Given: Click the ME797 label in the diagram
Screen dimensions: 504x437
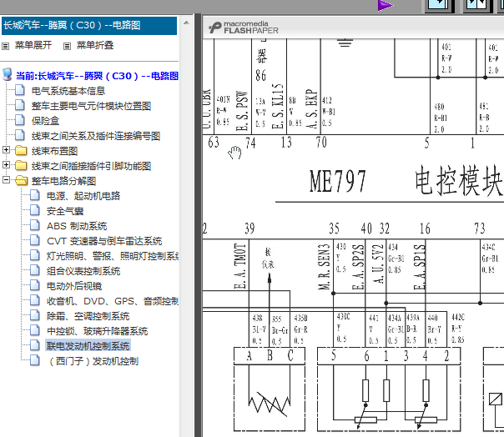Looking at the screenshot, I should 337,182.
